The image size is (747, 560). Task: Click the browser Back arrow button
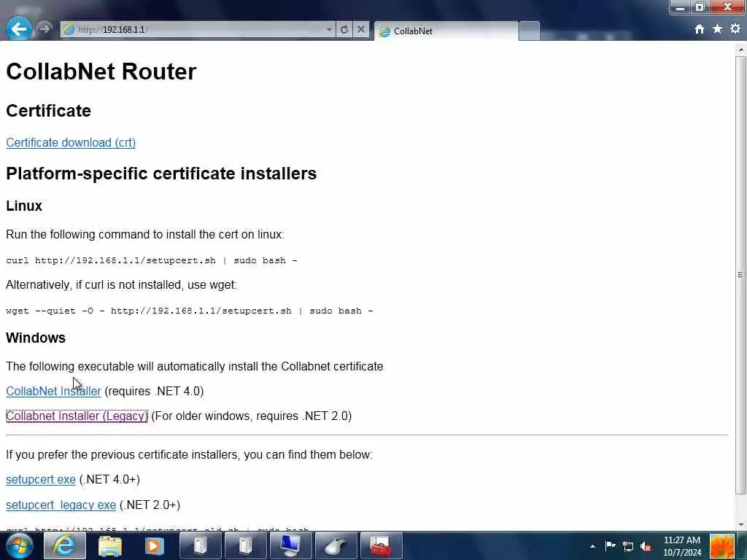click(18, 28)
